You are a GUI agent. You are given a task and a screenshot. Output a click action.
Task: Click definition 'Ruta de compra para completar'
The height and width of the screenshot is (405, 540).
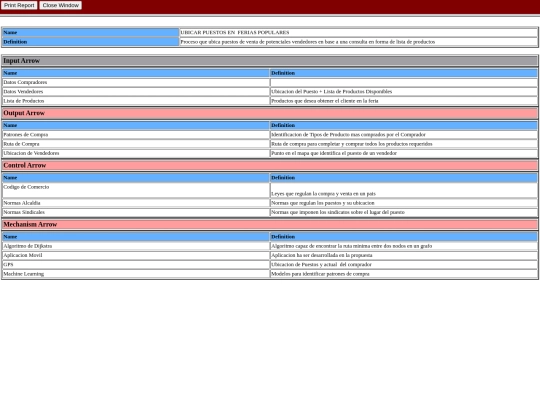point(352,144)
